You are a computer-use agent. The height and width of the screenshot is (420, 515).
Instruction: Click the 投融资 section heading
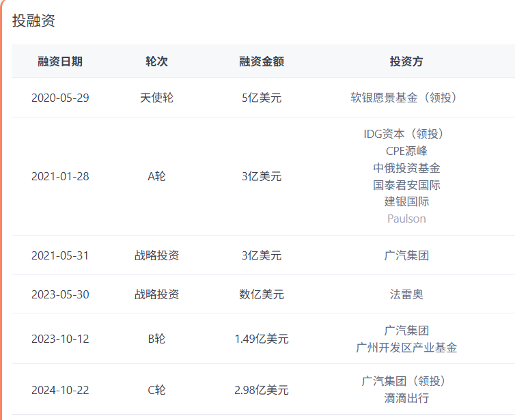tap(33, 20)
